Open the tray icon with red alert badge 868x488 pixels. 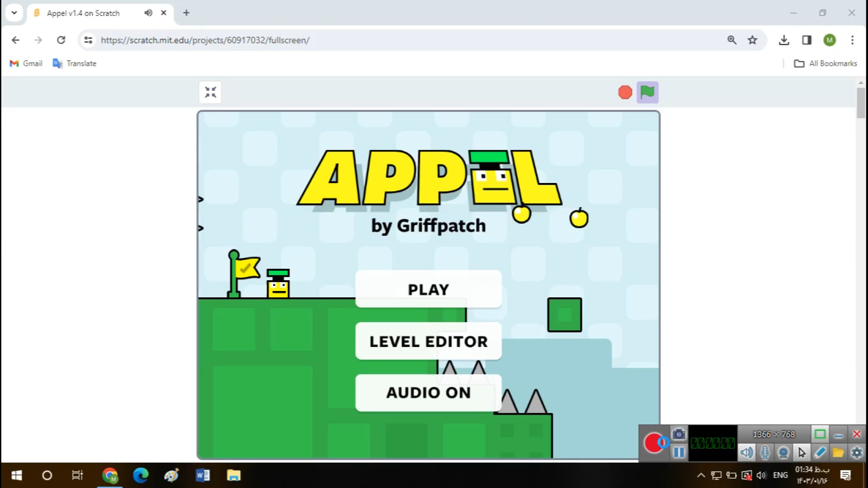pos(747,475)
